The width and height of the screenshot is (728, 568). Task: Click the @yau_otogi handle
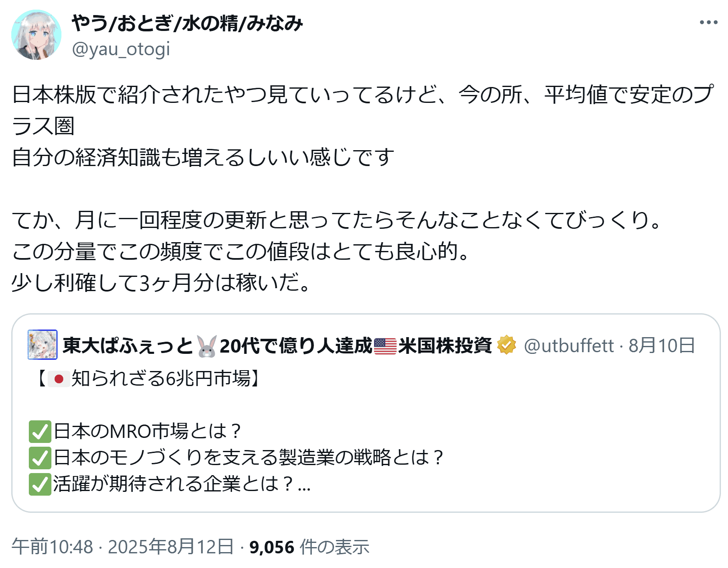click(x=121, y=49)
